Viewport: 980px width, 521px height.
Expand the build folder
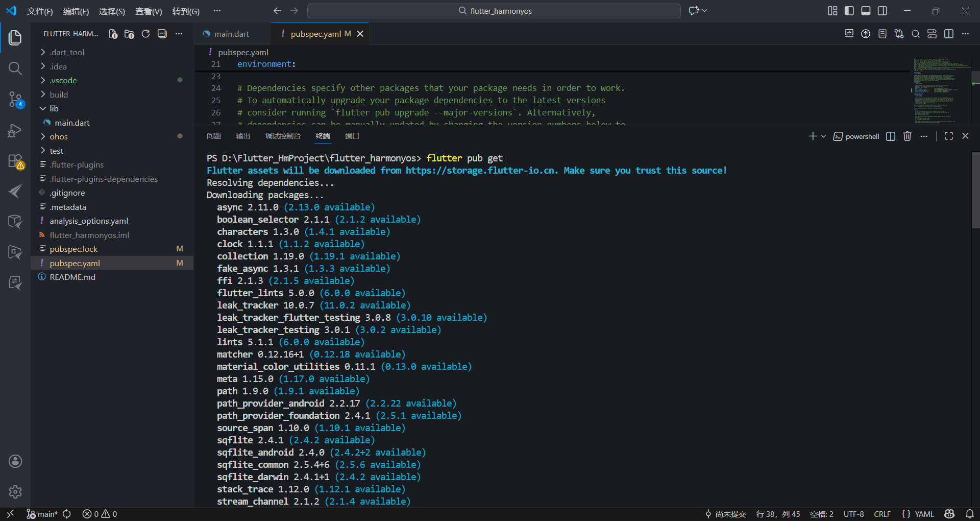[112, 94]
